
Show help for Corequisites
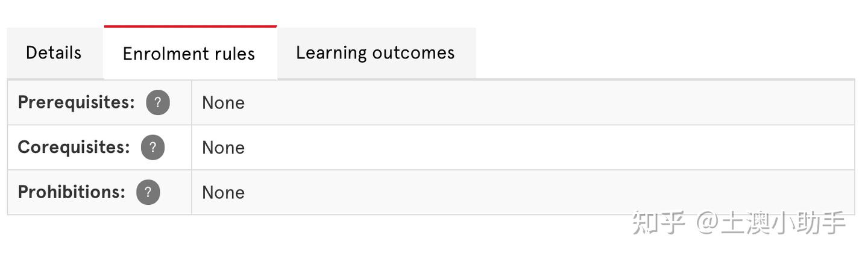[153, 148]
